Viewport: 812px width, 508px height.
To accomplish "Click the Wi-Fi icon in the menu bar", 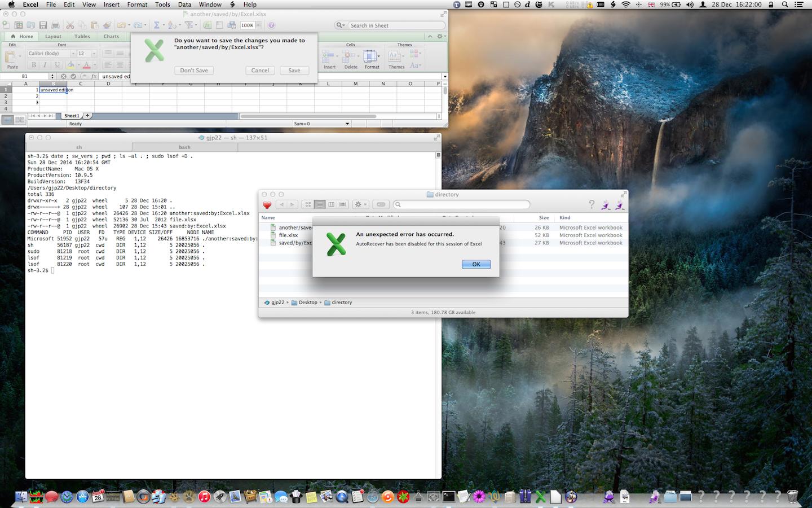I will 625,5.
